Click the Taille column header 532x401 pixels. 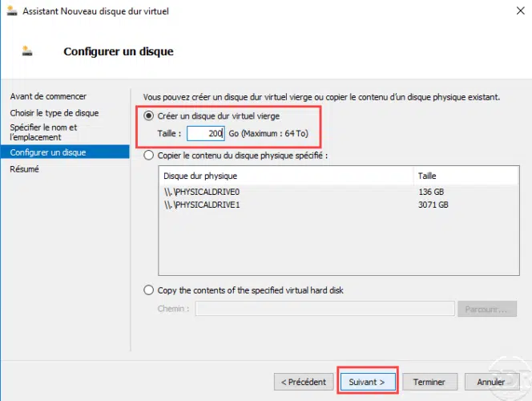[x=466, y=176]
